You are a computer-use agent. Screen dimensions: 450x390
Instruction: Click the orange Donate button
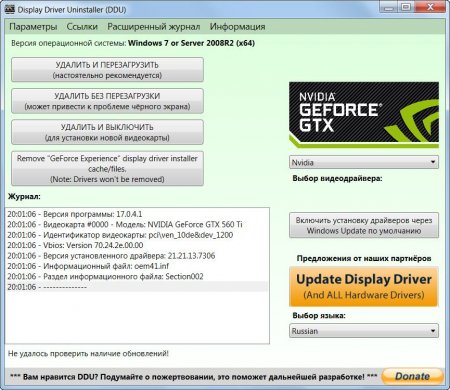[x=412, y=376]
